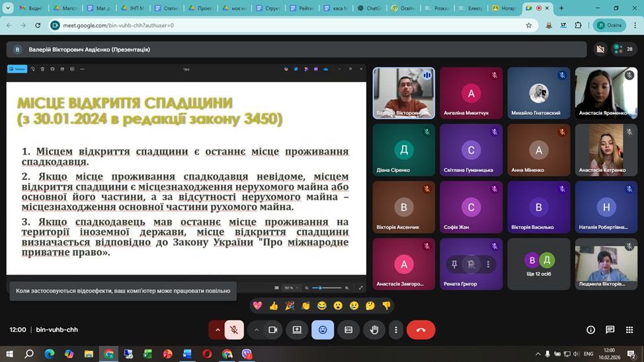Open the browser extensions puzzle icon

click(579, 26)
